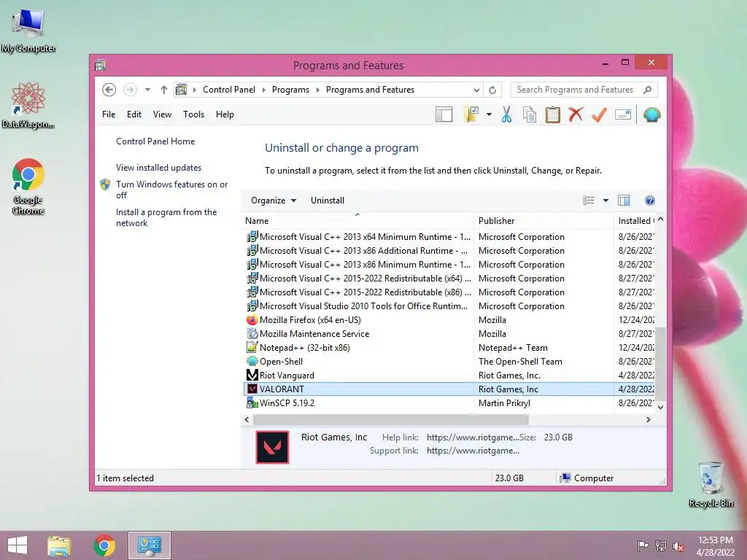Select the My Computer desktop icon
747x560 pixels.
[28, 31]
